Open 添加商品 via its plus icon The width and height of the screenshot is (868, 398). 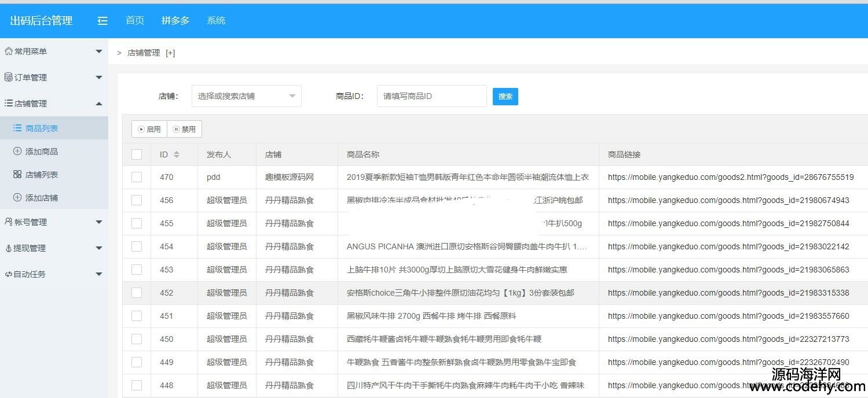click(17, 152)
